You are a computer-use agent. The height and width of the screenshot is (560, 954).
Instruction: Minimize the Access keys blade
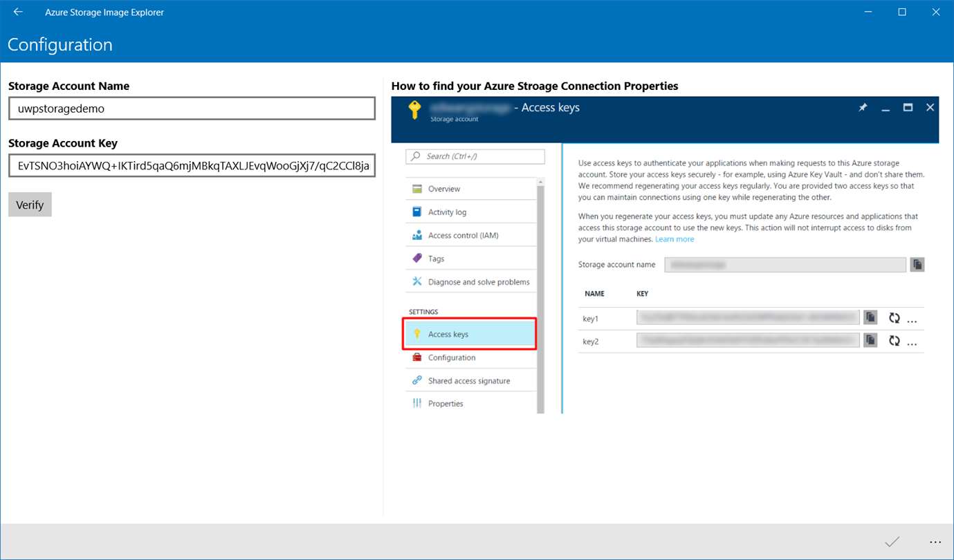tap(885, 109)
